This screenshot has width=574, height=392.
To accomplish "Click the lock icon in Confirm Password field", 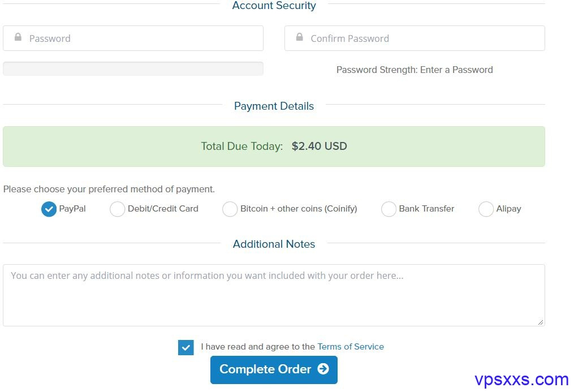I will coord(300,37).
